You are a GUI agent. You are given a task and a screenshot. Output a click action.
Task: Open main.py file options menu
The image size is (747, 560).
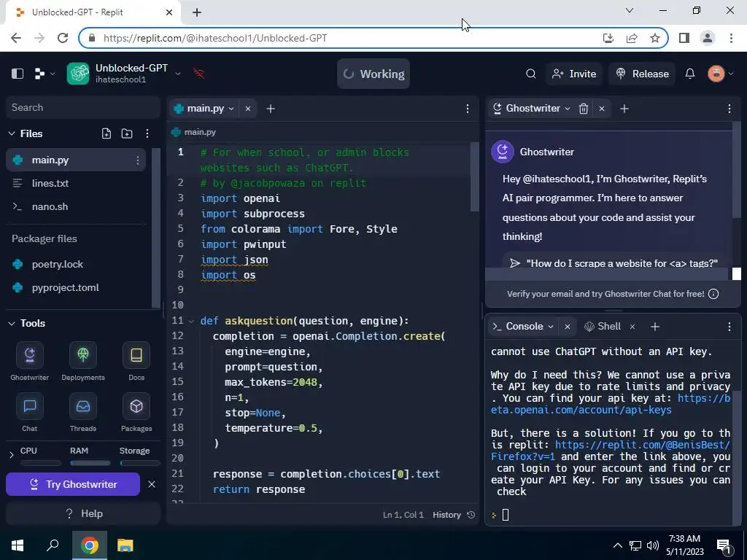coord(138,160)
